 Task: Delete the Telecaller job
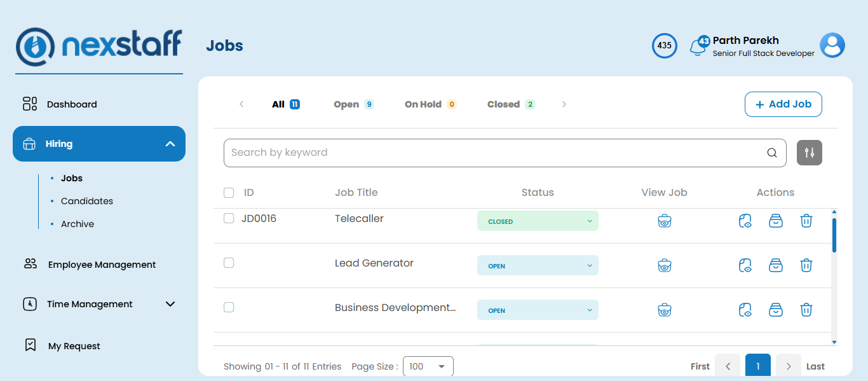pos(806,221)
